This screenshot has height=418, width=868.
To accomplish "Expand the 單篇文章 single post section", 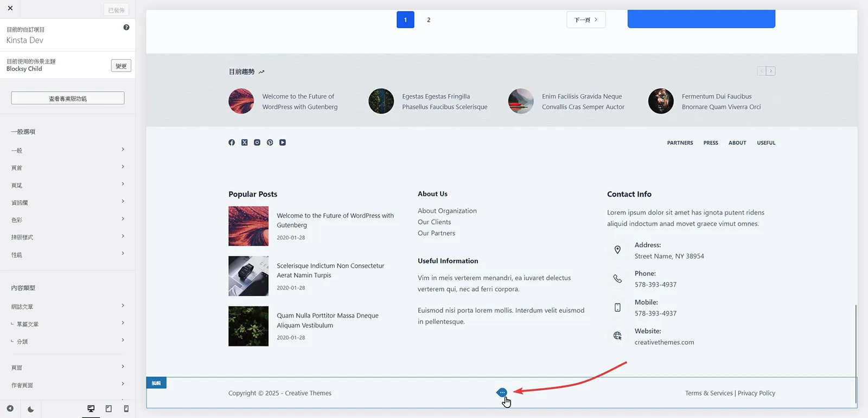I will coord(68,324).
